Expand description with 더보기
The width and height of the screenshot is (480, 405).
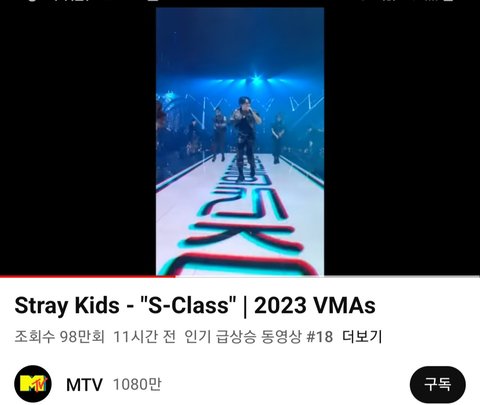362,337
